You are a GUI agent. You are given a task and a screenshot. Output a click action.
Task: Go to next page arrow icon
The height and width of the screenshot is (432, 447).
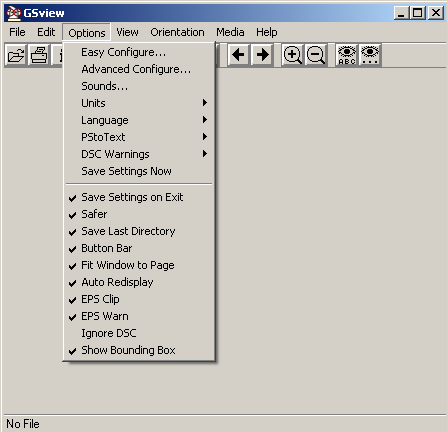coord(262,55)
